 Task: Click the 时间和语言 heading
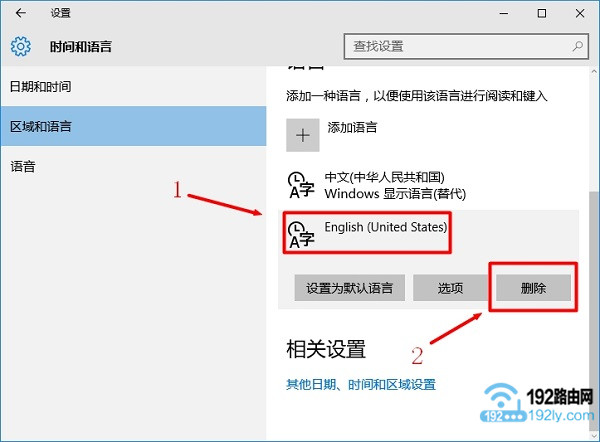[x=81, y=47]
